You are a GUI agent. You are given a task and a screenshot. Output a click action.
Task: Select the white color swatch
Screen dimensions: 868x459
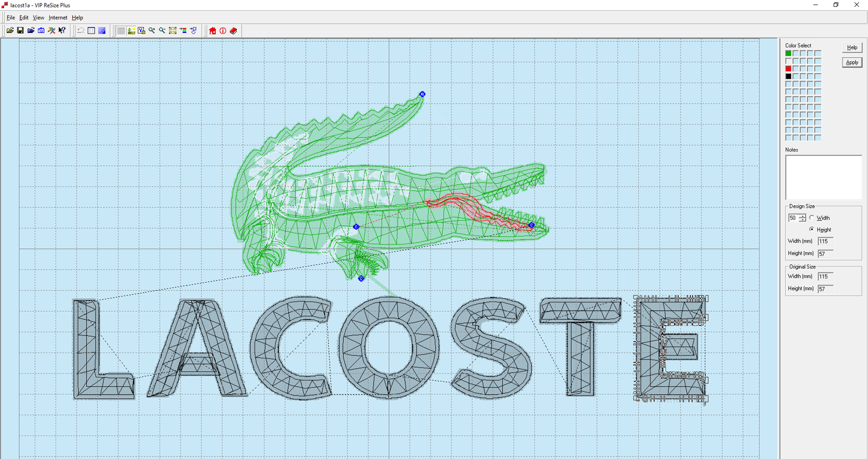(788, 61)
